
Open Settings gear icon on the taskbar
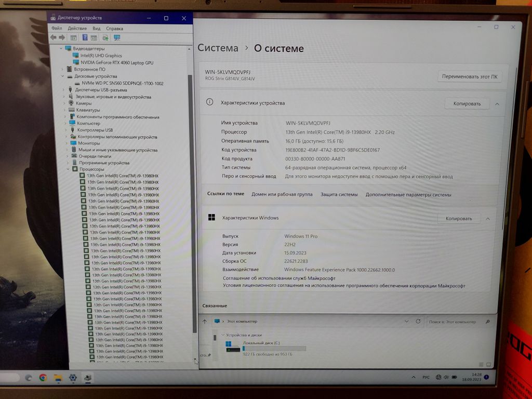(73, 378)
